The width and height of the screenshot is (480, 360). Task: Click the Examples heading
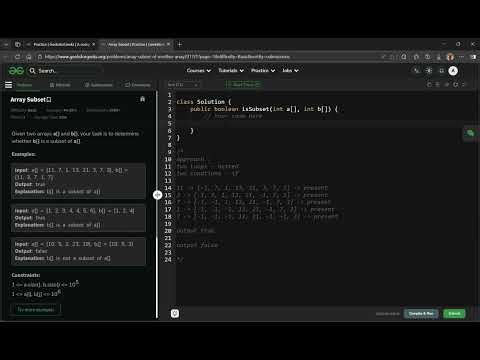[24, 154]
